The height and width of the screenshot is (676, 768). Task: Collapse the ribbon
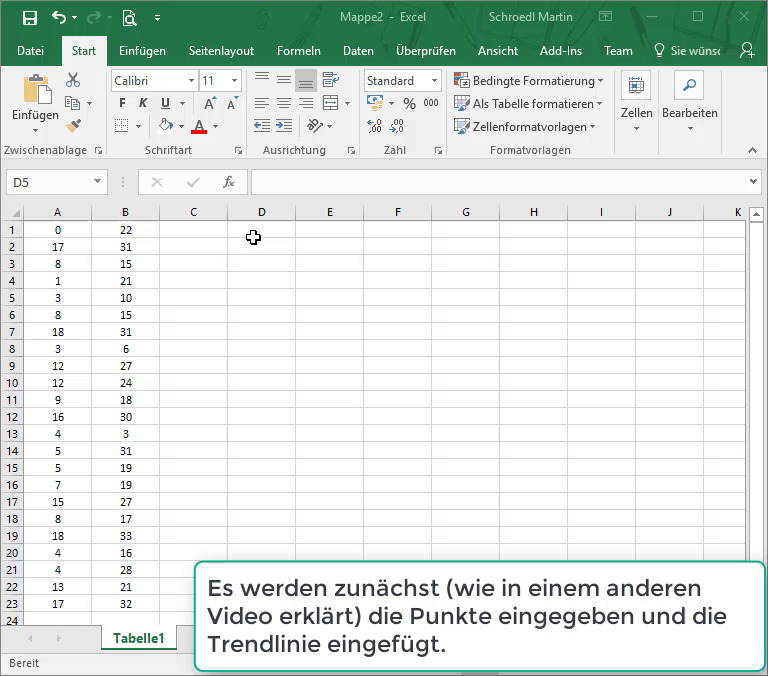[x=752, y=150]
